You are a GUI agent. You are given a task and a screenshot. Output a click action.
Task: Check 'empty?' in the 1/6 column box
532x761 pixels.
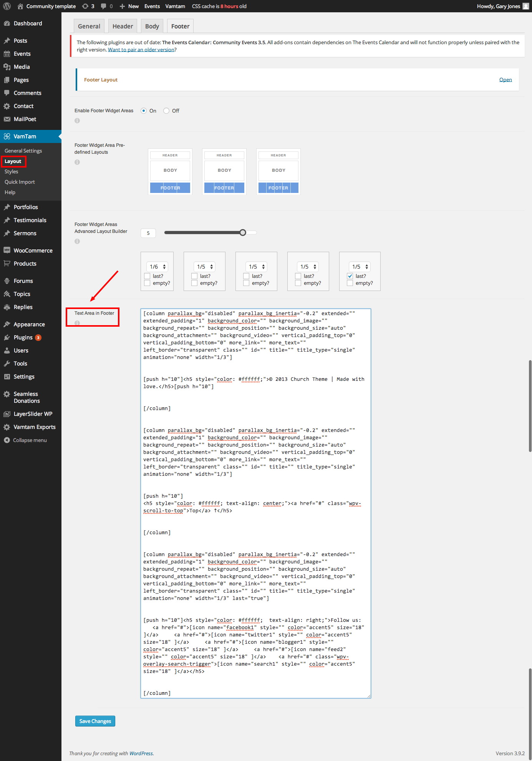tap(147, 283)
